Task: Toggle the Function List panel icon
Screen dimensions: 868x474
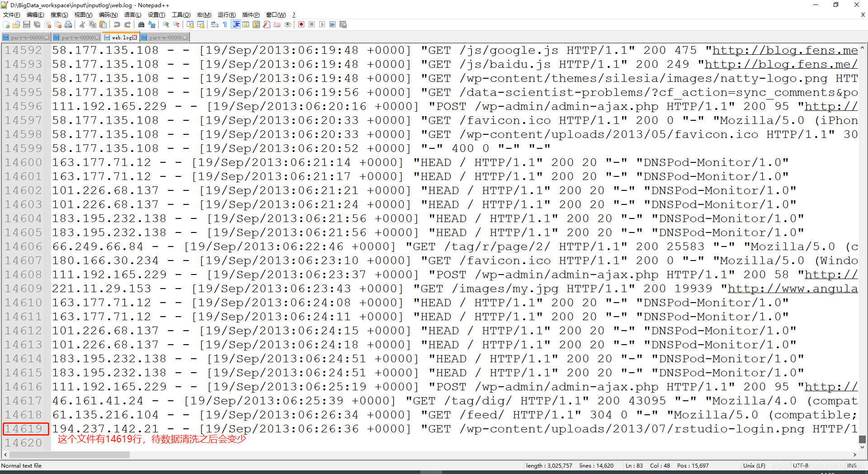Action: [x=267, y=24]
